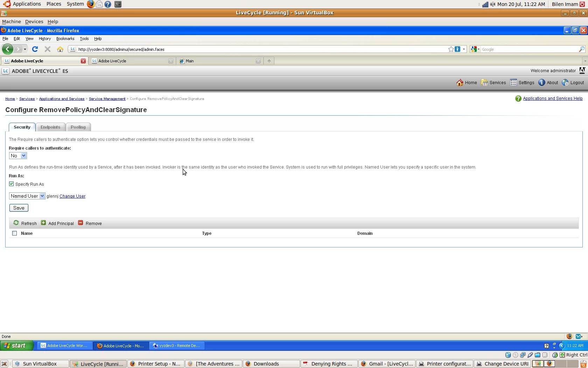Select the Main browser tab
The image size is (588, 368).
pos(220,61)
